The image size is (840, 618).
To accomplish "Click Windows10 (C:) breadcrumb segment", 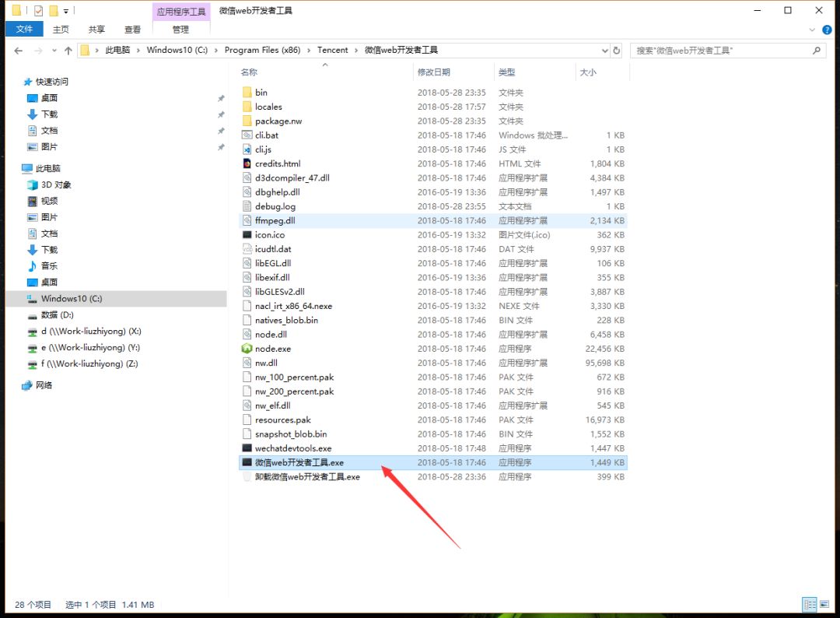I will pyautogui.click(x=177, y=50).
